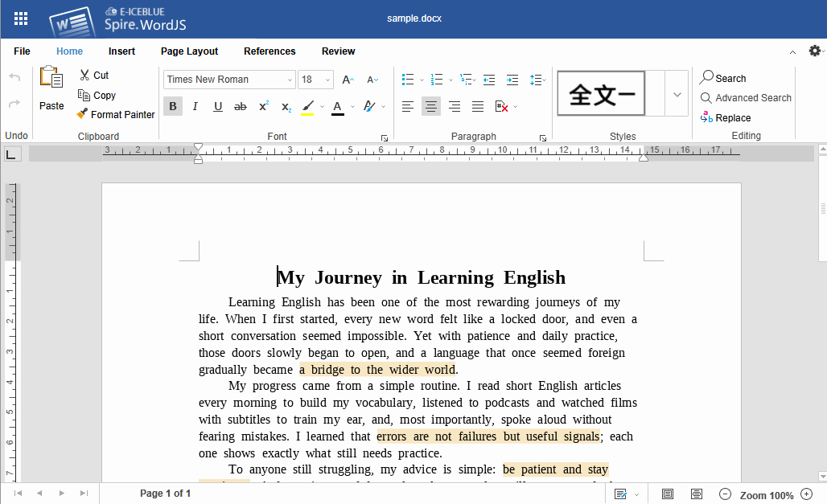
Task: Open font color dropdown arrow
Action: tap(352, 107)
